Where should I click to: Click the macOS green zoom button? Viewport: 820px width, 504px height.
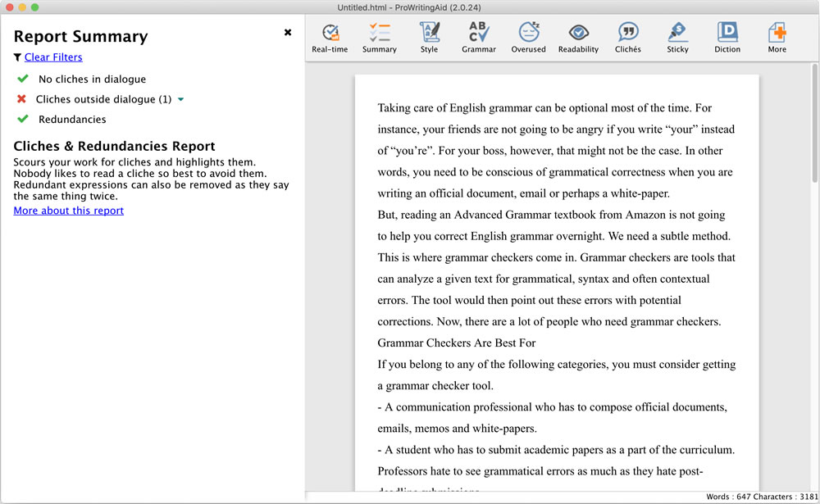coord(34,7)
